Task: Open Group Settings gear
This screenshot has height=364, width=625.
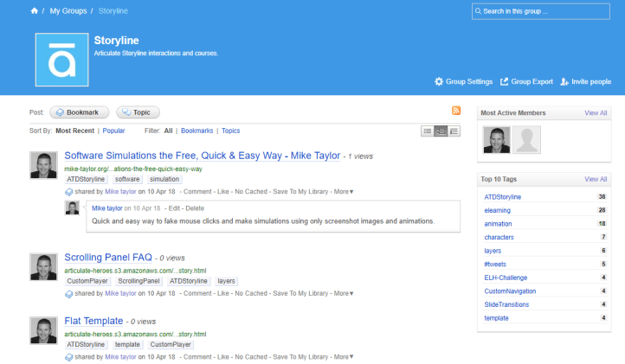Action: tap(439, 81)
